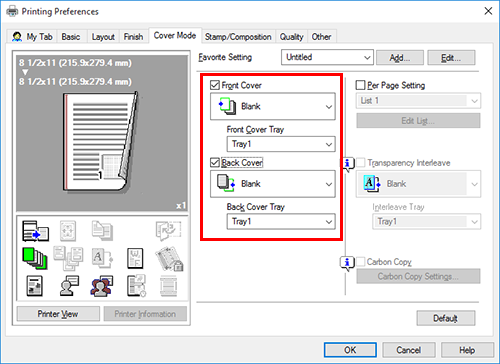Click the single user account icon
Viewport: 500px width, 364px height.
click(69, 286)
